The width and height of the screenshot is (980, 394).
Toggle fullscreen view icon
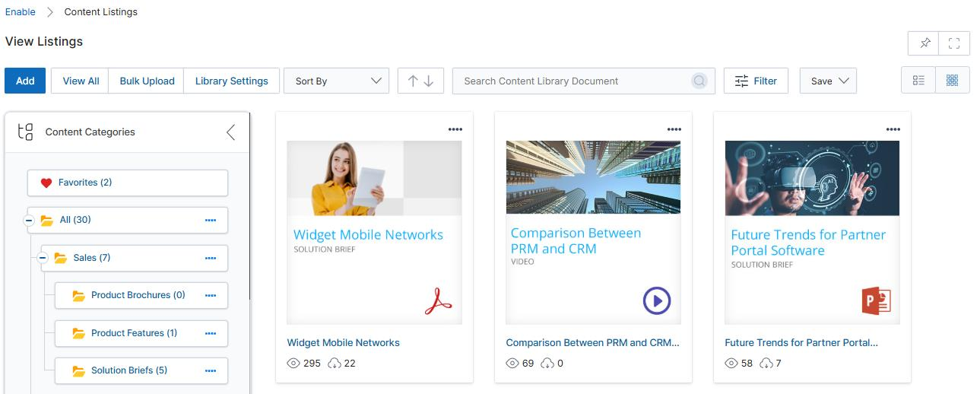[x=954, y=43]
